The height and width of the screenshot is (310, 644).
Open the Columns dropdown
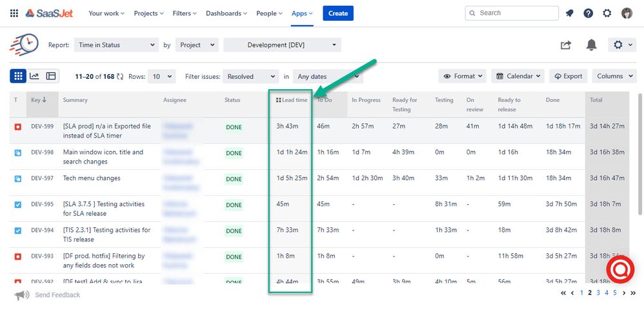click(x=614, y=76)
